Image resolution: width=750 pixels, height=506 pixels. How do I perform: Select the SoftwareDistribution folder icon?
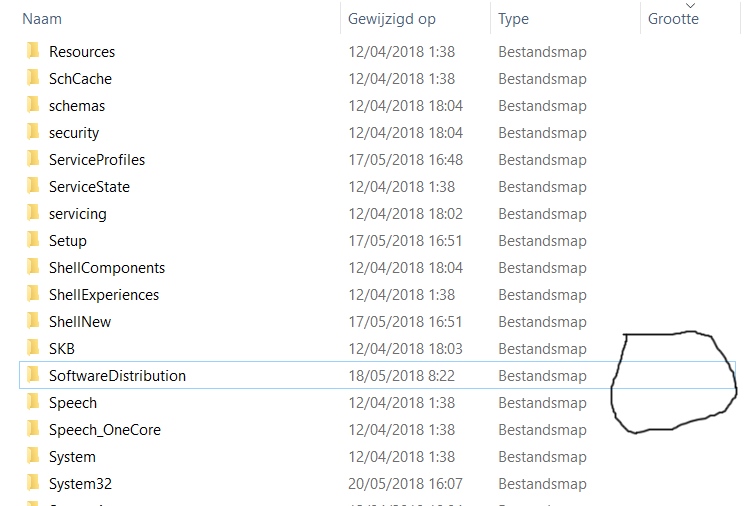(x=33, y=375)
